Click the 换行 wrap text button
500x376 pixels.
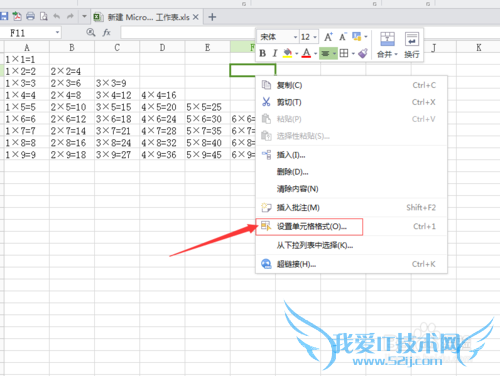412,45
